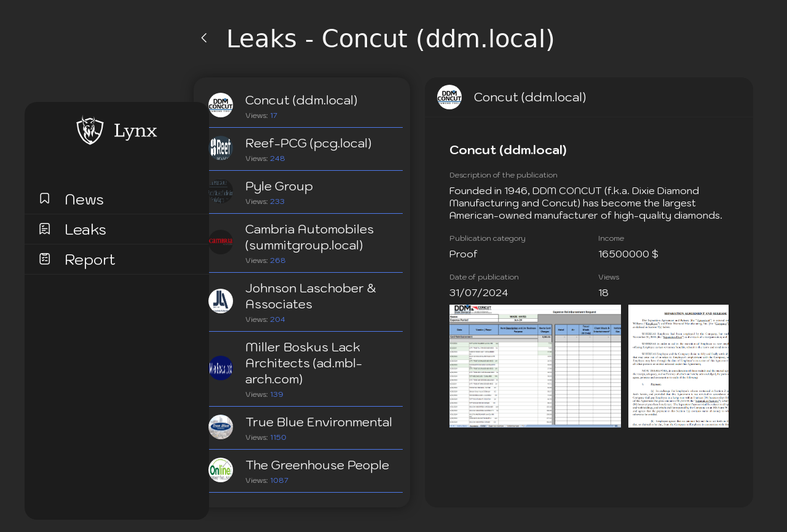Click the 1150 view count under True Blue

point(278,437)
